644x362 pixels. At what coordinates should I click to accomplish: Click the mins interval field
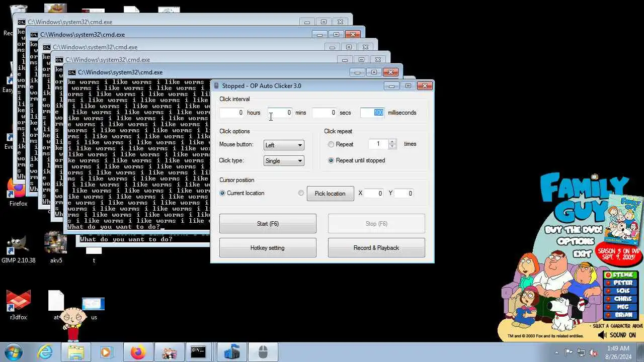[x=280, y=113]
